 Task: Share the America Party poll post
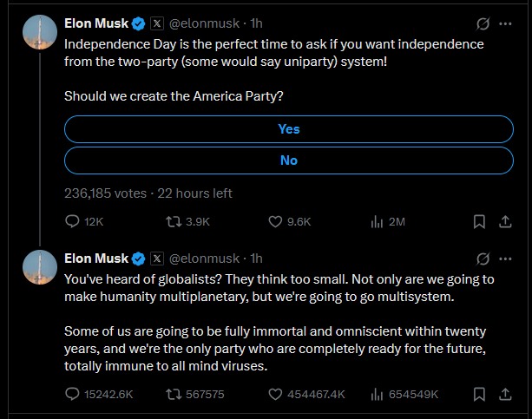504,222
